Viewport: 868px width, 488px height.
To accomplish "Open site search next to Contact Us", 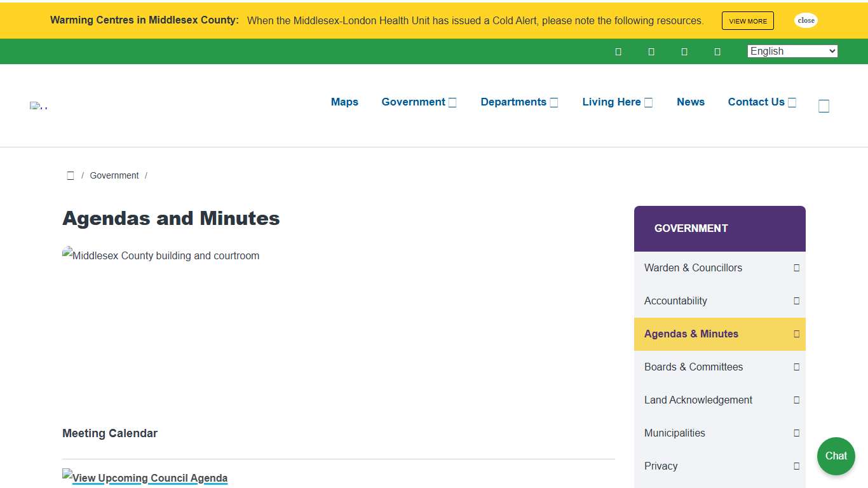I will click(824, 105).
